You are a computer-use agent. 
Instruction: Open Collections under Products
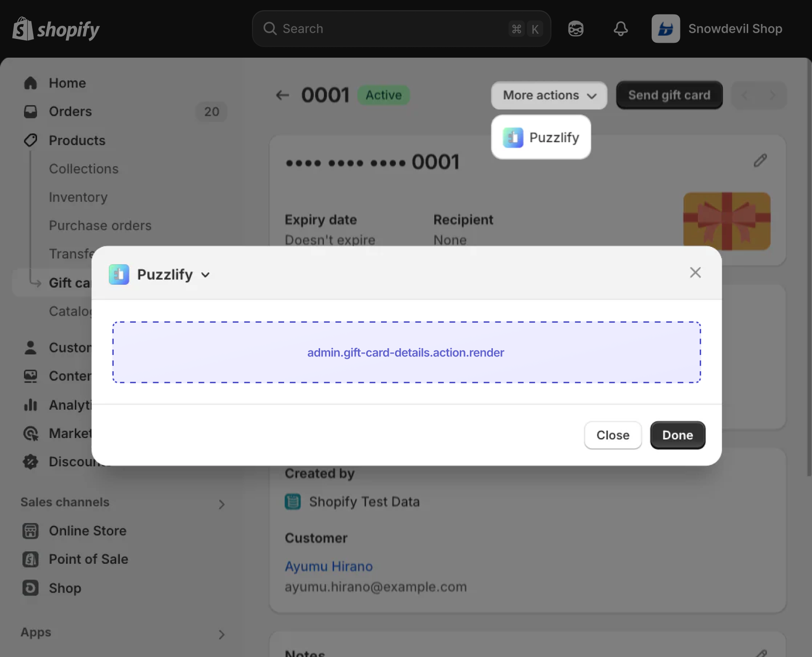(84, 169)
